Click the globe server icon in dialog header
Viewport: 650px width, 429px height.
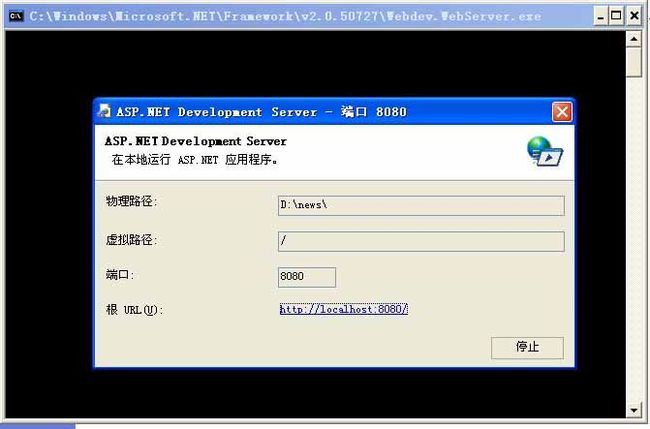point(544,152)
